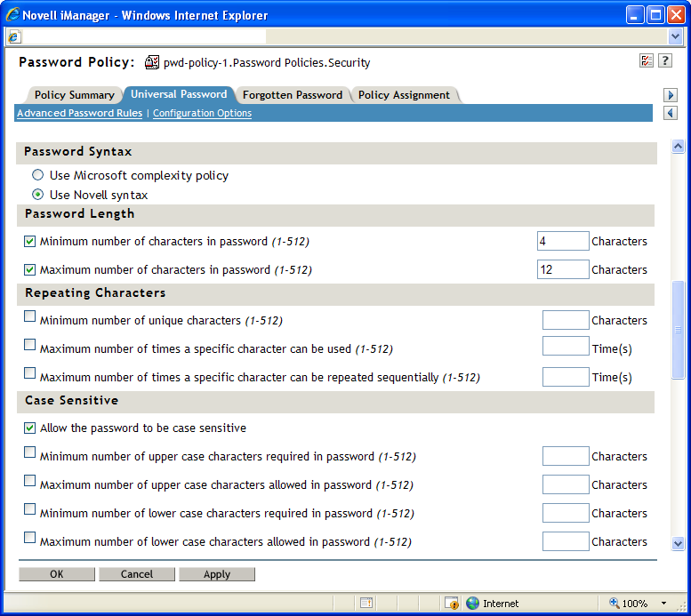The width and height of the screenshot is (691, 616).
Task: Click the Repeating Characters section heading
Action: coord(95,292)
